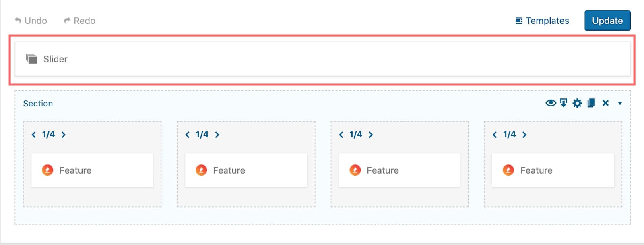Image resolution: width=644 pixels, height=245 pixels.
Task: Decrease second column width with left chevron
Action: [x=187, y=135]
